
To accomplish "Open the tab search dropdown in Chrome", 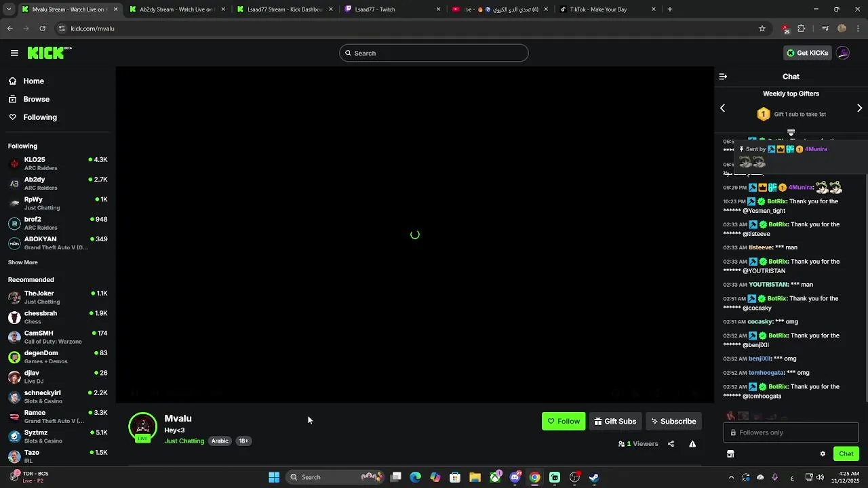I will (x=9, y=9).
